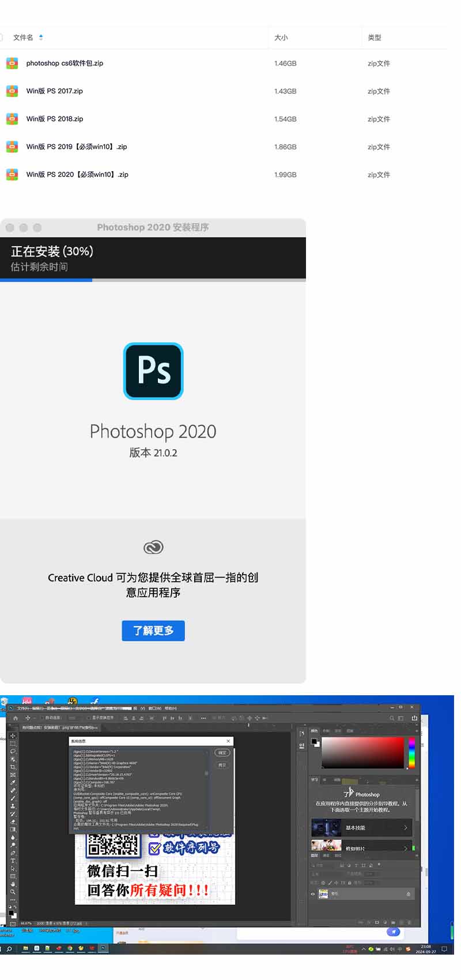461x980 pixels.
Task: Select the Zoom tool in Photoshop toolbar
Action: [x=13, y=892]
